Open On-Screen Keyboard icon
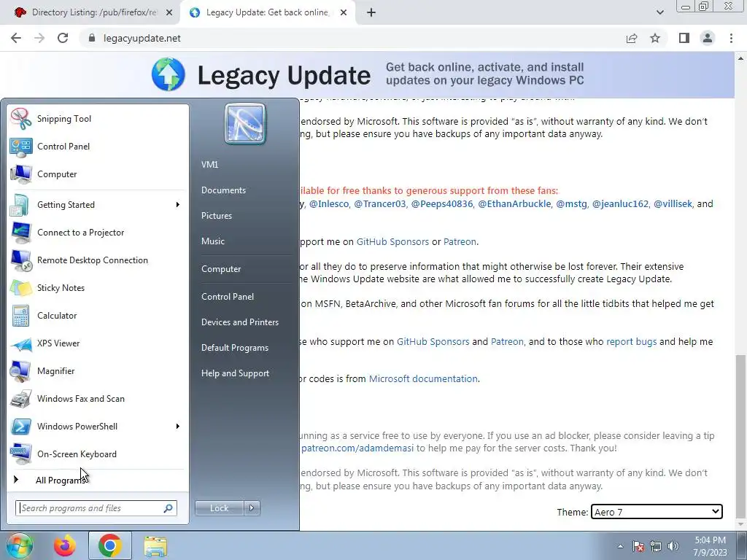The height and width of the screenshot is (560, 747). tap(21, 454)
